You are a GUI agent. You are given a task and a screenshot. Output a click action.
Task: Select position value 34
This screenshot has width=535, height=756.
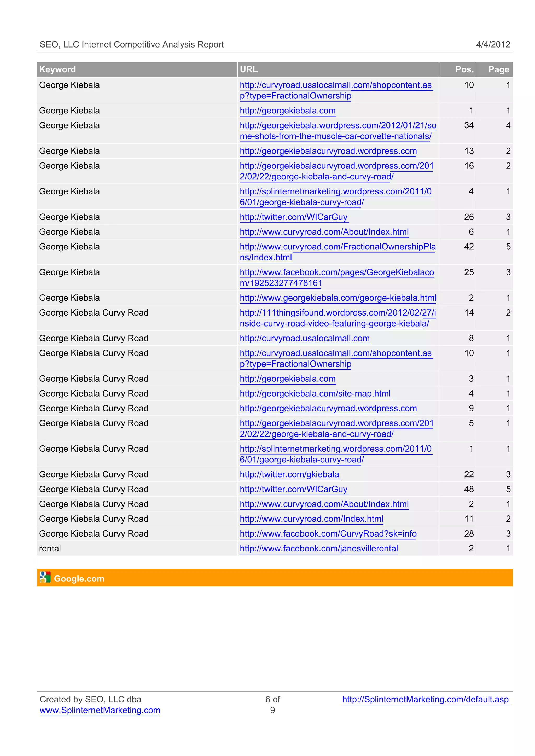pos(469,125)
